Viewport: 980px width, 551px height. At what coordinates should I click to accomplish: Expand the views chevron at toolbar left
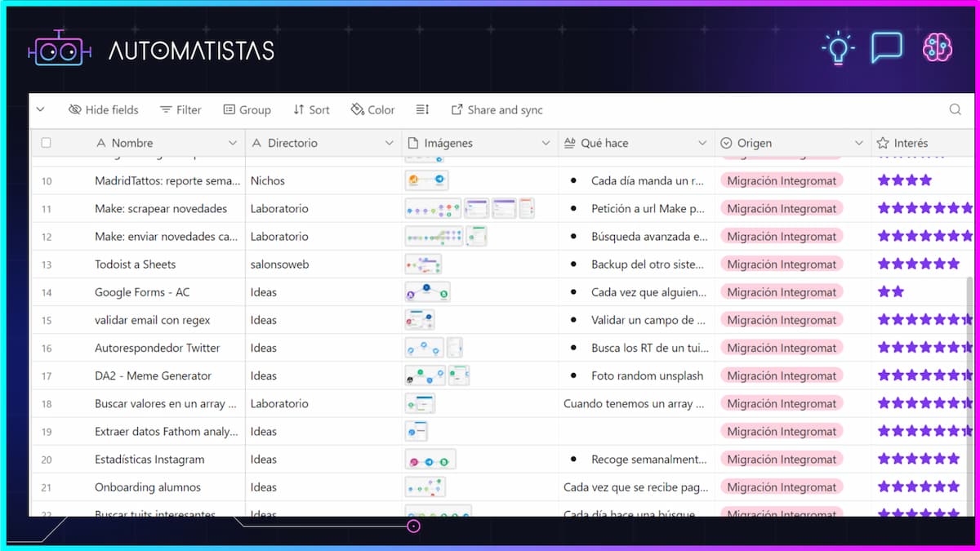pos(41,109)
